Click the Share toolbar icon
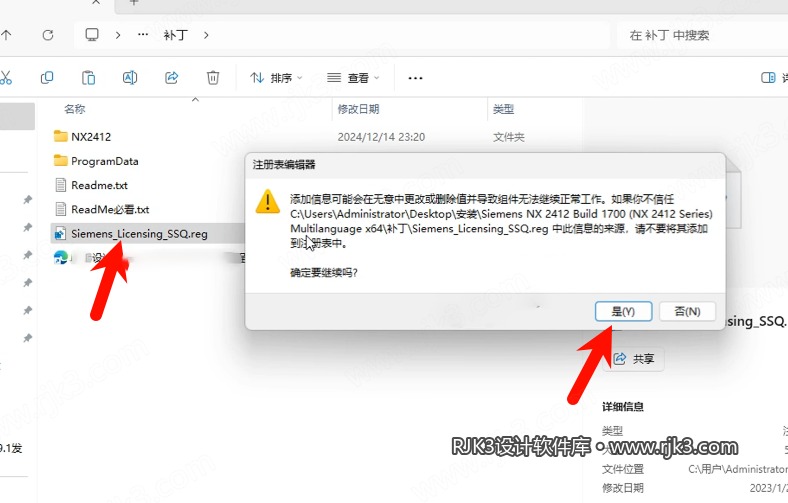Screen dimensions: 788x503 click(x=172, y=77)
